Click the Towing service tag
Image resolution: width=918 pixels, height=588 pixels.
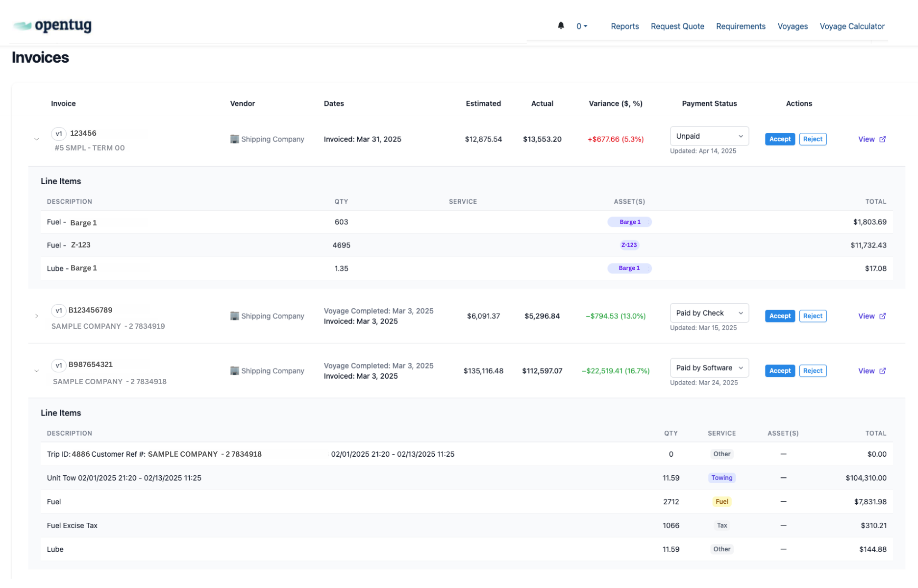(x=721, y=477)
